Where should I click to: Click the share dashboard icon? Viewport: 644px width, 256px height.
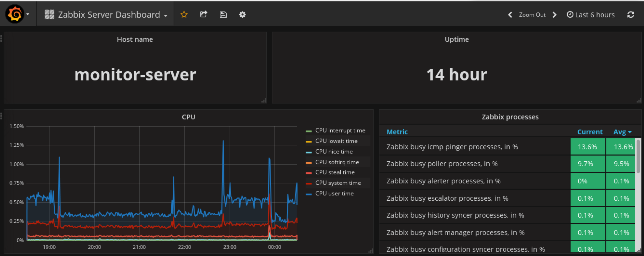pos(204,14)
